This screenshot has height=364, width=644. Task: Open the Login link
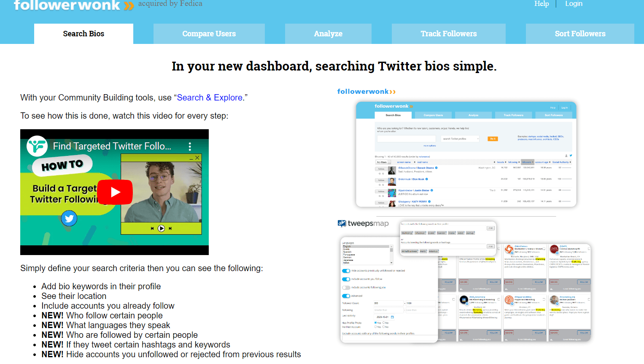click(x=574, y=4)
